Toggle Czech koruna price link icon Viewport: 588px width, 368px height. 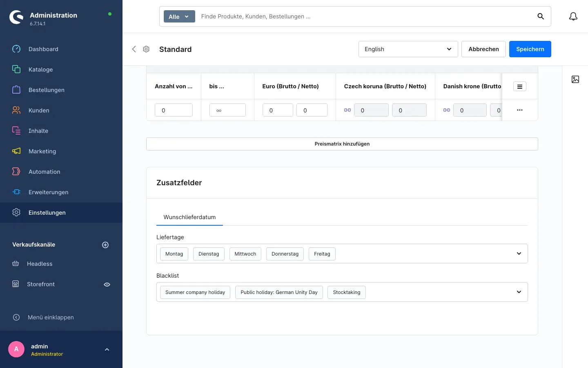(347, 110)
